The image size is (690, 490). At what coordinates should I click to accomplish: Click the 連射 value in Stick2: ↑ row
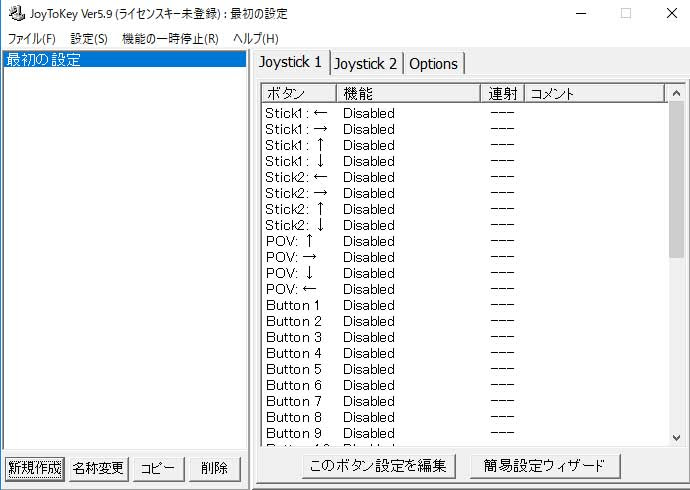click(x=502, y=209)
